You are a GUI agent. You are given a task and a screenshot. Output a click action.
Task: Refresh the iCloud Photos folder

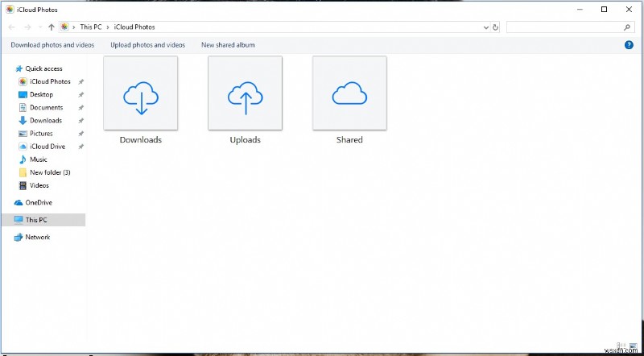495,27
